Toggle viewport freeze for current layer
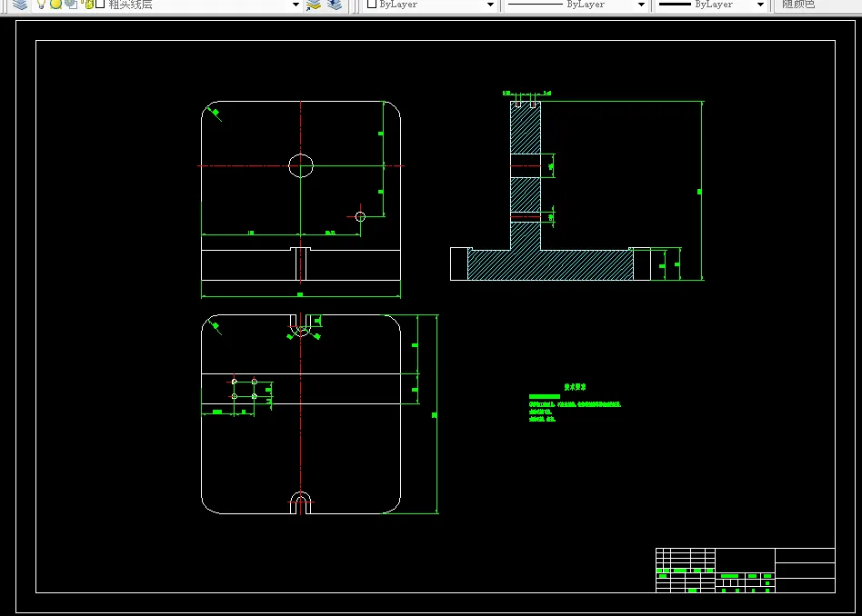 click(71, 5)
